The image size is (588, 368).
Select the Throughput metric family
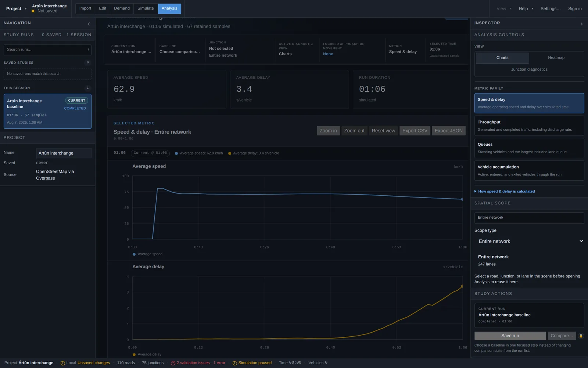pyautogui.click(x=529, y=125)
